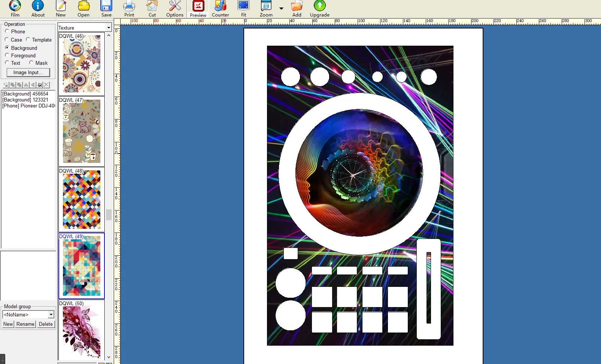601x364 pixels.
Task: Open the Model group NoName dropdown
Action: (51, 315)
